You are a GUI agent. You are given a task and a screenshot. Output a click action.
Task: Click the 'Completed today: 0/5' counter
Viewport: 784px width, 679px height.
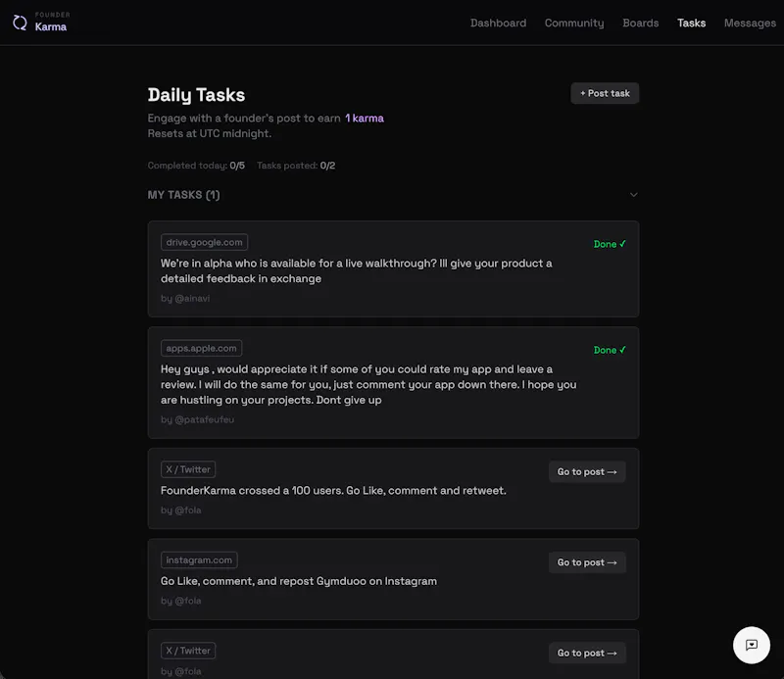coord(196,166)
